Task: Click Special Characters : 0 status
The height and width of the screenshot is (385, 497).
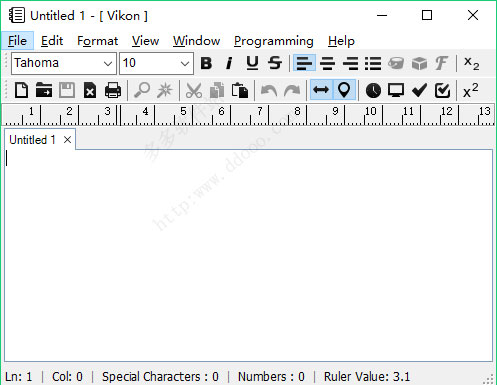Action: pyautogui.click(x=160, y=377)
